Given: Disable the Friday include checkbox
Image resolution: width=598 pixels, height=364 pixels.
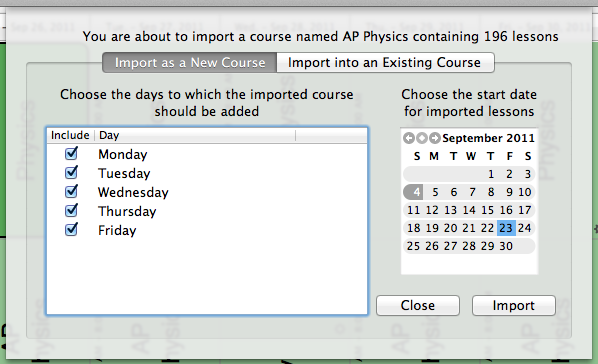Looking at the screenshot, I should 71,229.
